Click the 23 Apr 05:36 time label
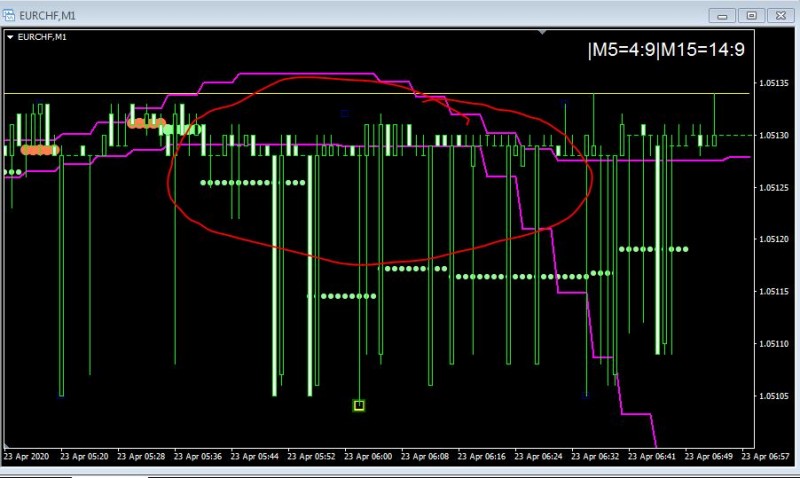 197,456
